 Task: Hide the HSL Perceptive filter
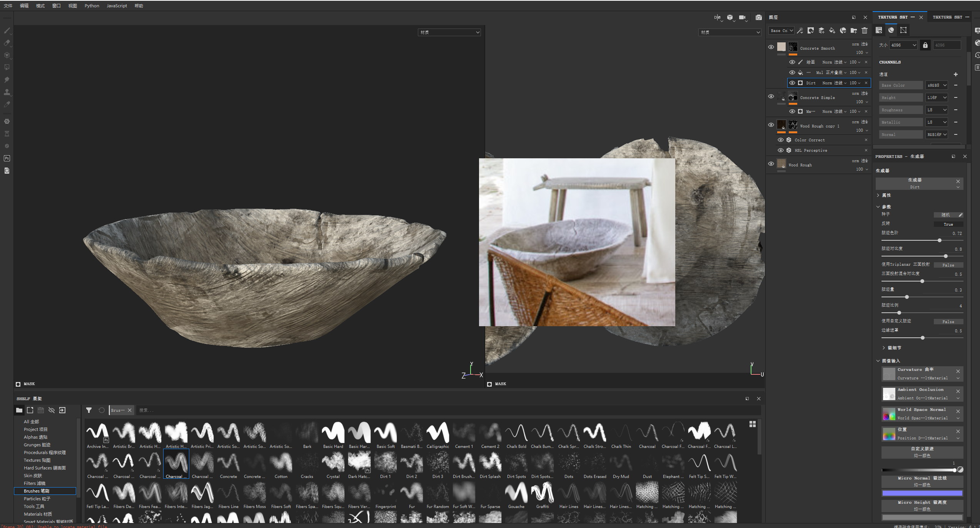tap(780, 150)
